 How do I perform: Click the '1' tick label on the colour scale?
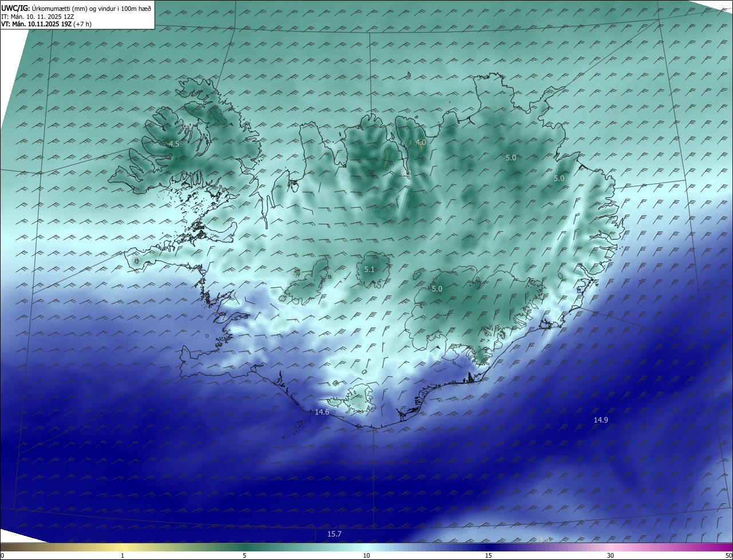click(123, 555)
